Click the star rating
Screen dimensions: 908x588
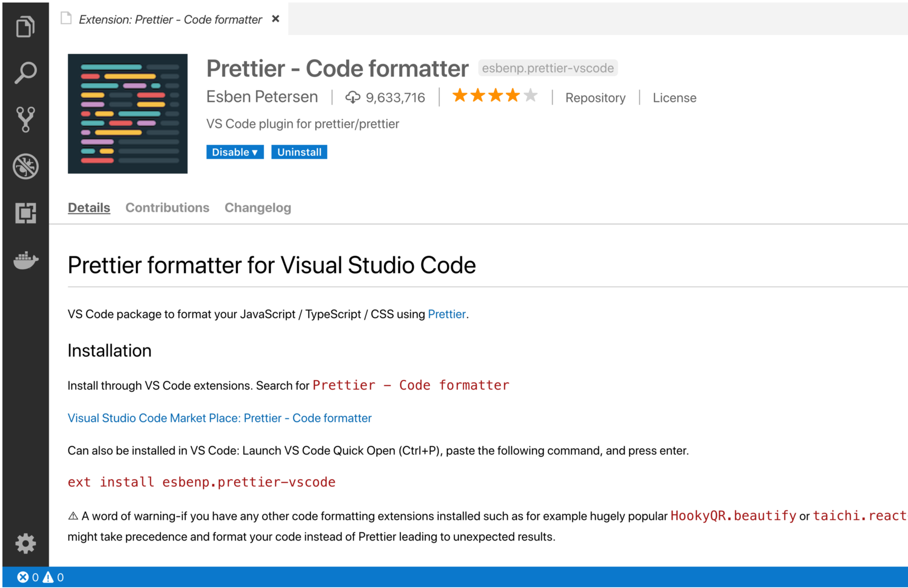[x=495, y=95]
